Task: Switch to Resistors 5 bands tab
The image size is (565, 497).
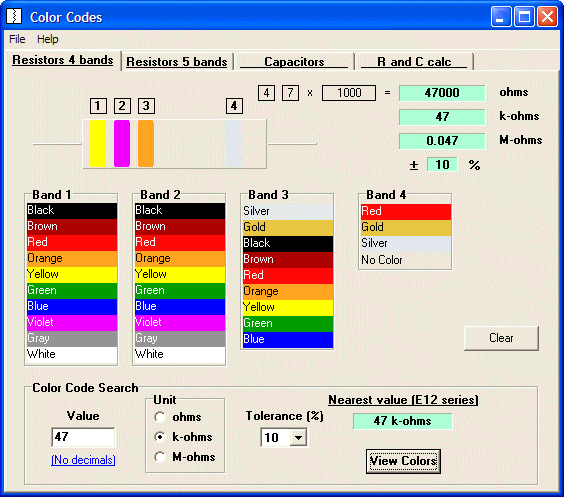Action: click(177, 62)
